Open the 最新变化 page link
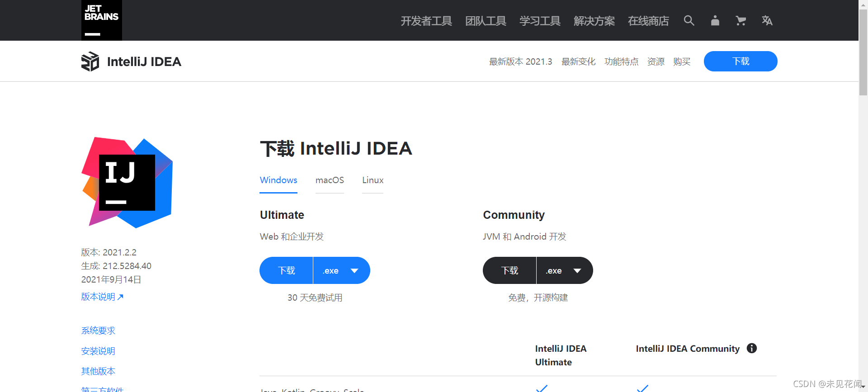This screenshot has height=392, width=868. point(578,61)
